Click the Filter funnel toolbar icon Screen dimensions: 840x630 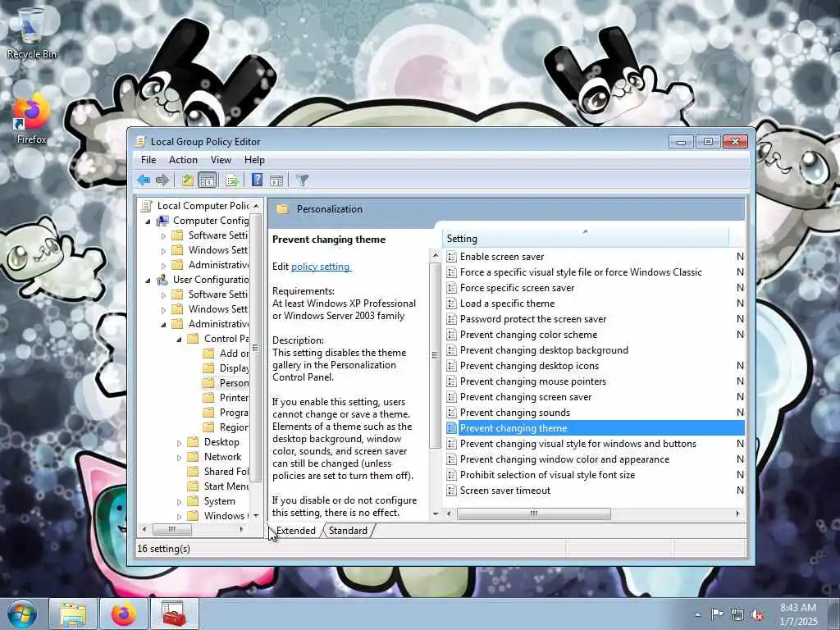(302, 180)
